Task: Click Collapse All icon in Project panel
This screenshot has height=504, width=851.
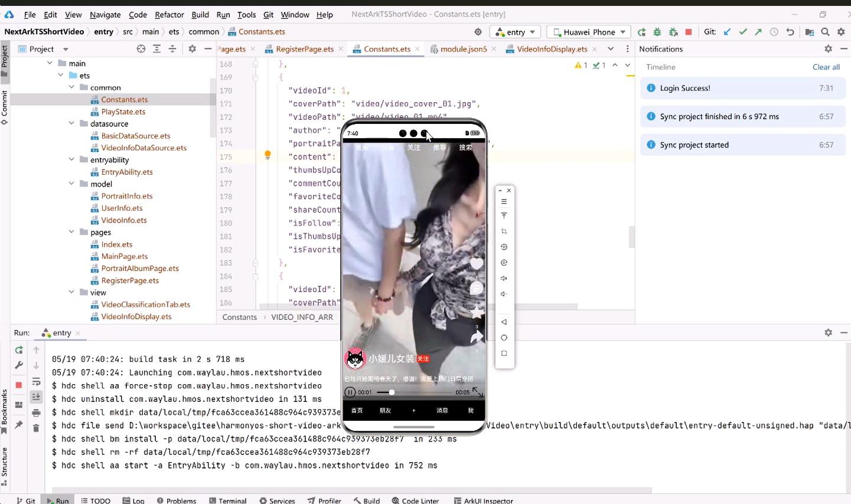Action: coord(172,49)
